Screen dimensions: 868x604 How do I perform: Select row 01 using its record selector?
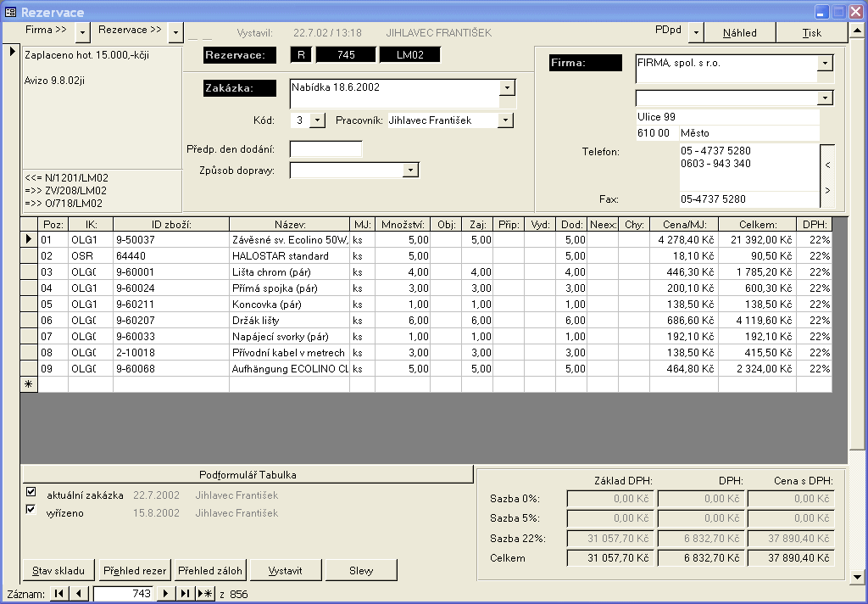[29, 240]
